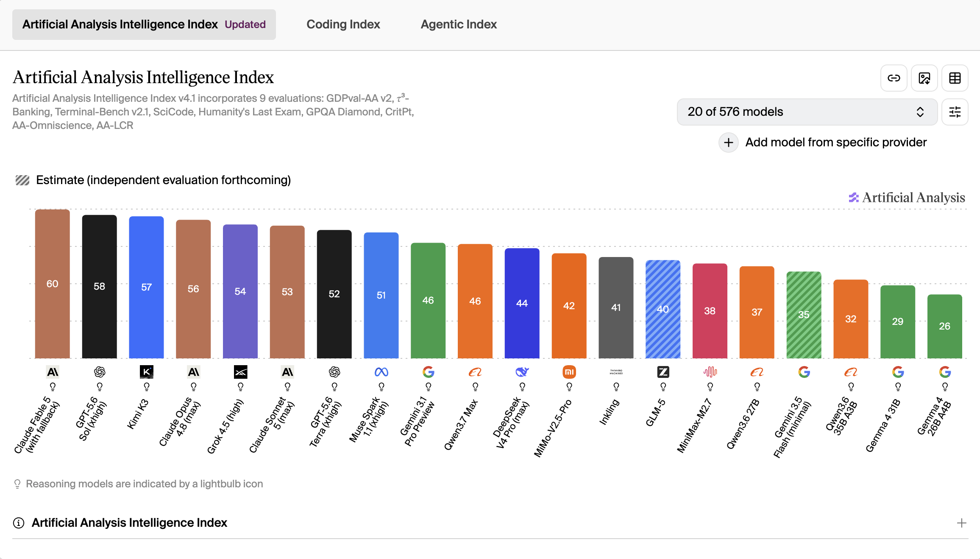Click the Alibaba logo for Qwen3.6 35B A3B
This screenshot has width=980, height=559.
coord(851,372)
